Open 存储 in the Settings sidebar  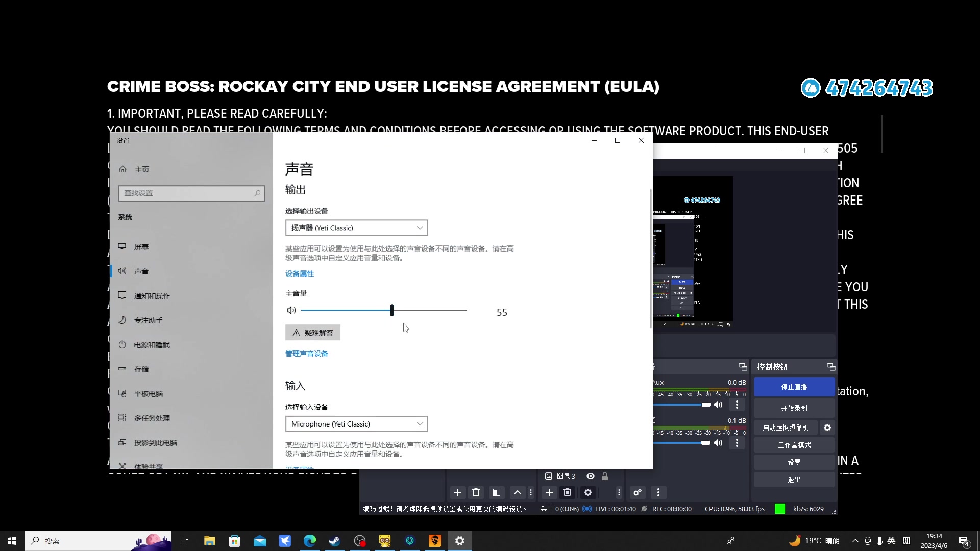click(191, 369)
